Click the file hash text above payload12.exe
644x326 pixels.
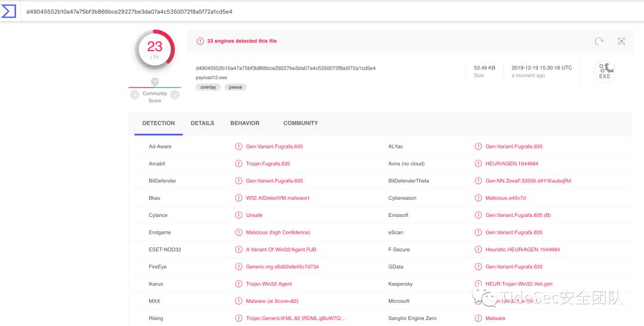[285, 68]
